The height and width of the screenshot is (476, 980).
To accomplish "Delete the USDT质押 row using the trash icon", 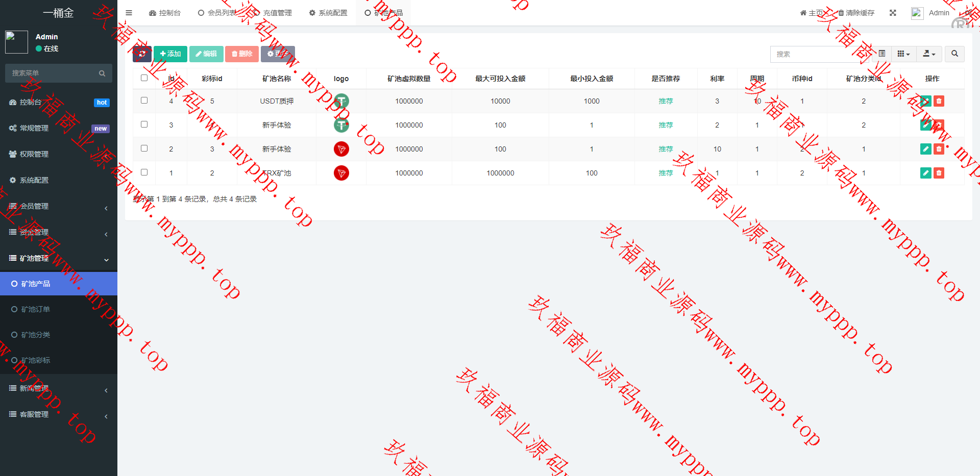I will [x=939, y=101].
